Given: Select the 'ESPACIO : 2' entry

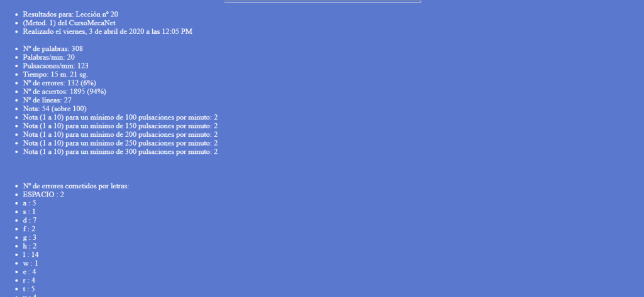Looking at the screenshot, I should click(x=43, y=195).
